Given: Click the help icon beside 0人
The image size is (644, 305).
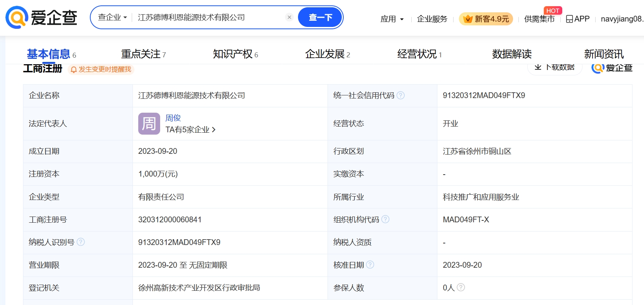Looking at the screenshot, I should (x=461, y=287).
